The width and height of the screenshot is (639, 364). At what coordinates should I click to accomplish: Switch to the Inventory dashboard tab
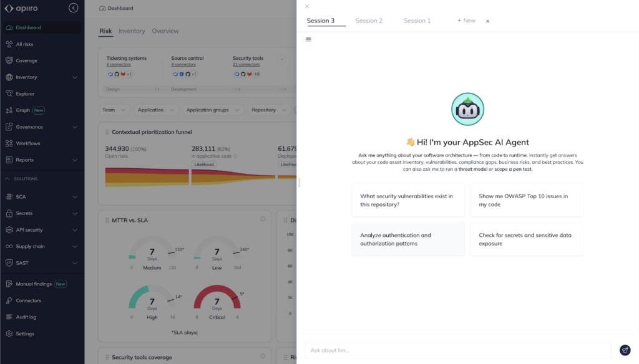[x=132, y=31]
